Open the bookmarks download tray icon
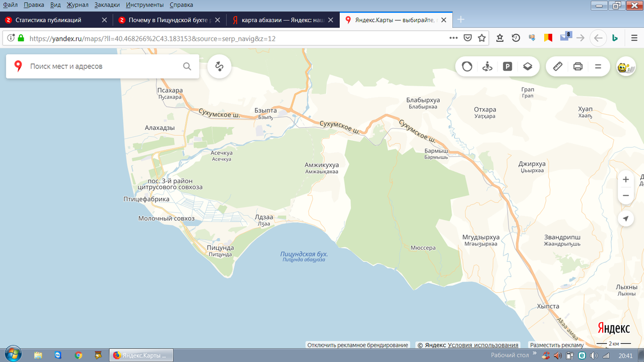The height and width of the screenshot is (362, 644). pos(500,38)
